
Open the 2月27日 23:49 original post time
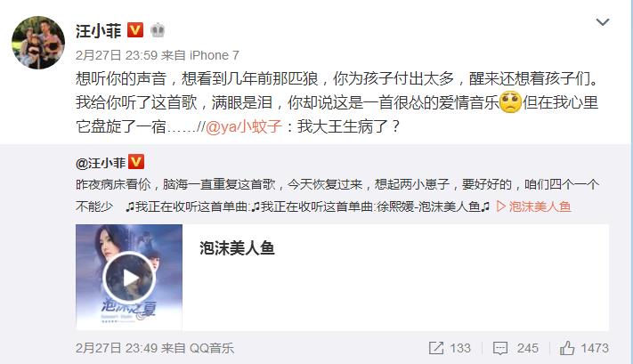(x=117, y=348)
